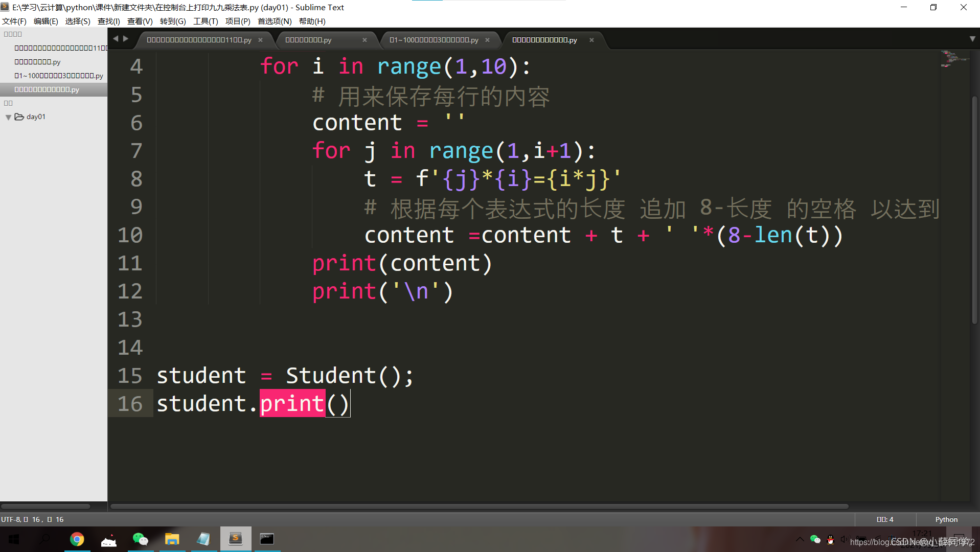Screen dimensions: 980x552
Task: Open the sidebar file listed second in open files
Action: (x=37, y=61)
